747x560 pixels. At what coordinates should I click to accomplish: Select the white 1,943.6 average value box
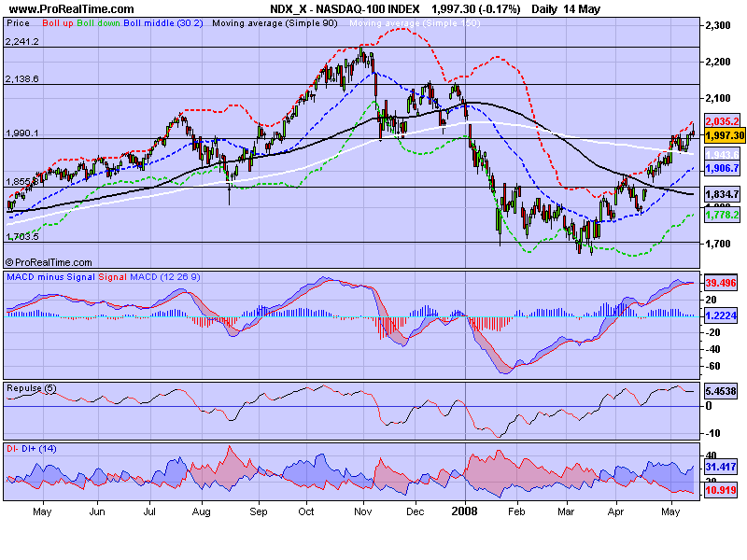point(722,155)
